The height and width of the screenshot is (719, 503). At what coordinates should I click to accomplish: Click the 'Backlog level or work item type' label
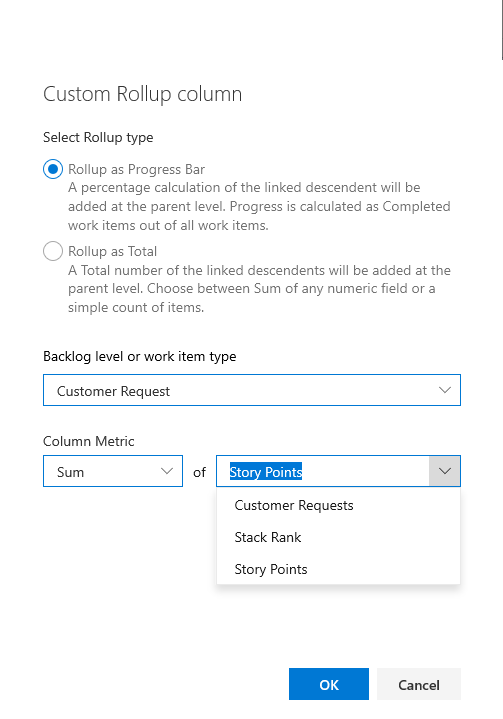point(139,356)
